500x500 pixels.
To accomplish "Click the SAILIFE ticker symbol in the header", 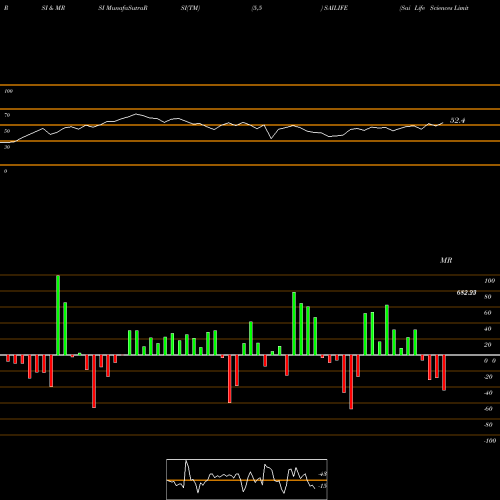I will tap(335, 8).
